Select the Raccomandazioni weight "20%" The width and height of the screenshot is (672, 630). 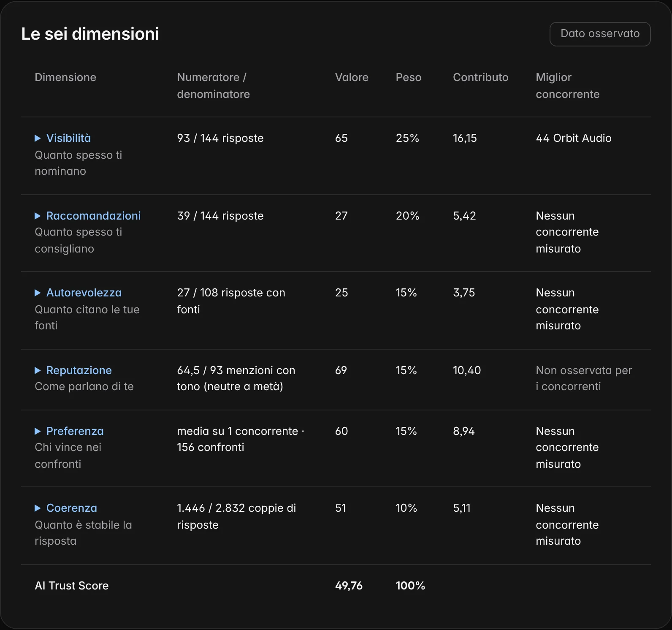point(407,216)
